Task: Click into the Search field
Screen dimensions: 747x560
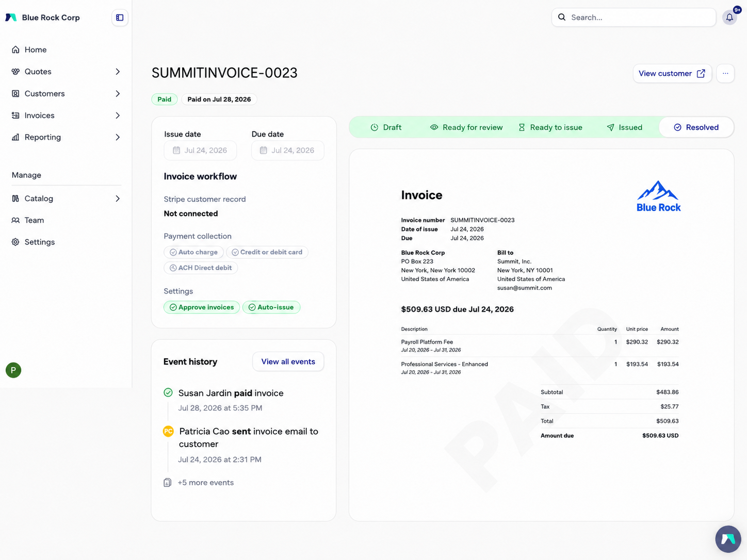Action: [634, 17]
